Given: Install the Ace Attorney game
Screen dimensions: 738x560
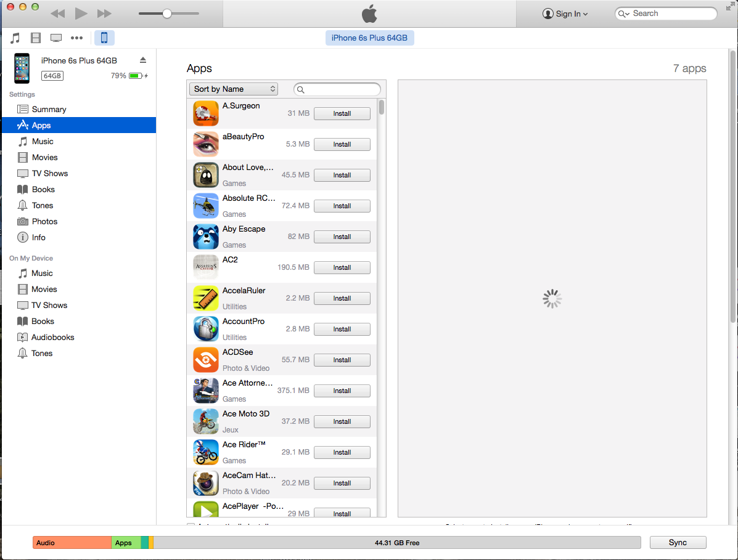Looking at the screenshot, I should 342,391.
